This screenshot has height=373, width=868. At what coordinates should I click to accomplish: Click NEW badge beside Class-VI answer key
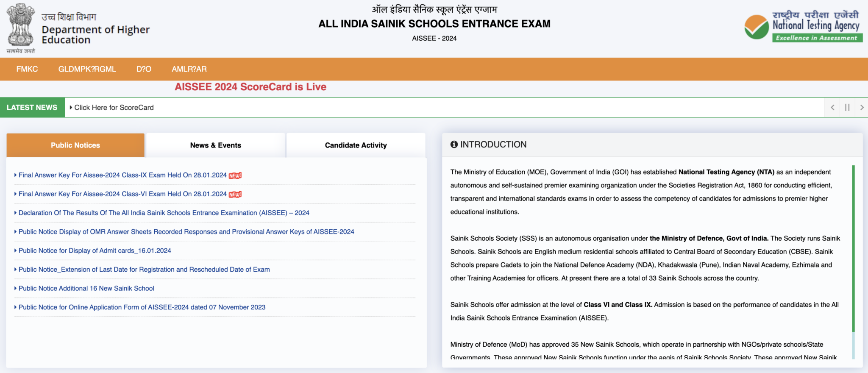pyautogui.click(x=235, y=195)
